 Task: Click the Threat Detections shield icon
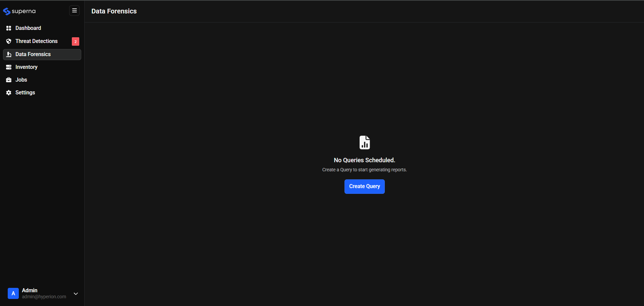click(x=9, y=41)
